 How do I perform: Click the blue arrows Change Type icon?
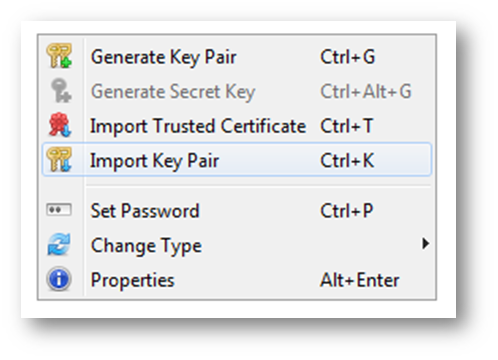pyautogui.click(x=59, y=244)
